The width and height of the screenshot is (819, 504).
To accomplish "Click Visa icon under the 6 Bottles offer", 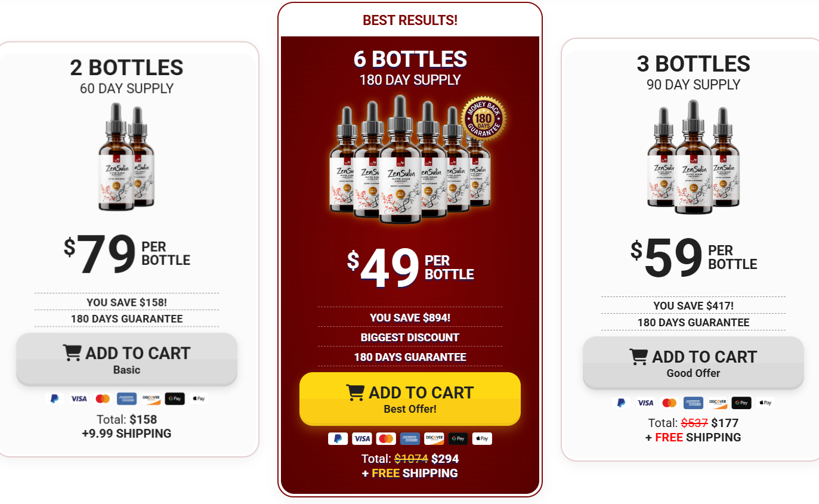I will coord(361,438).
